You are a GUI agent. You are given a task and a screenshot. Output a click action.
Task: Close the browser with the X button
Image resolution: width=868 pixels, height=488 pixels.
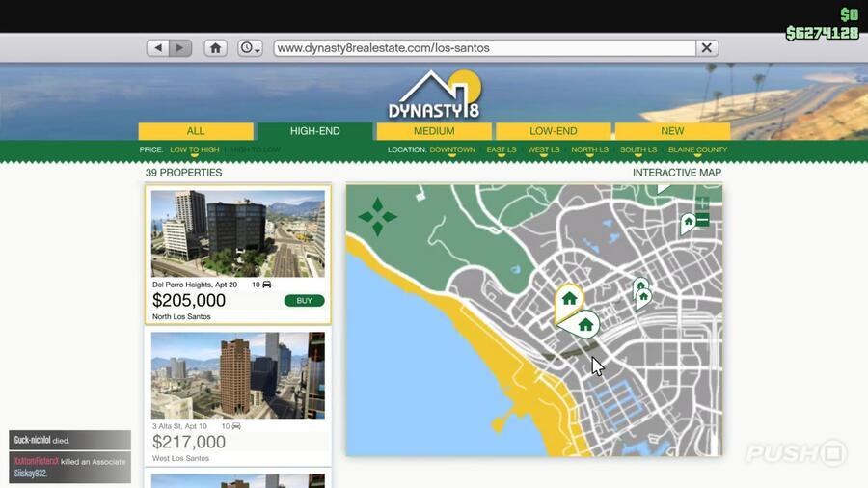click(707, 48)
